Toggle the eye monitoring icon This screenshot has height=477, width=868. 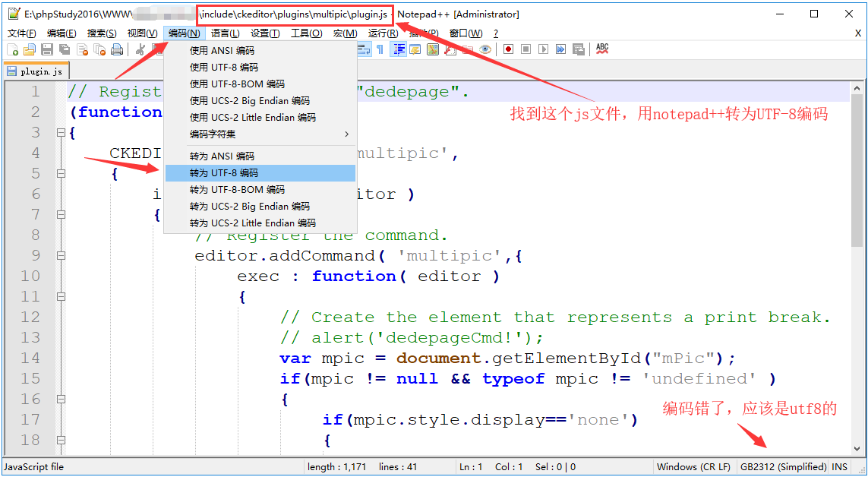tap(485, 49)
